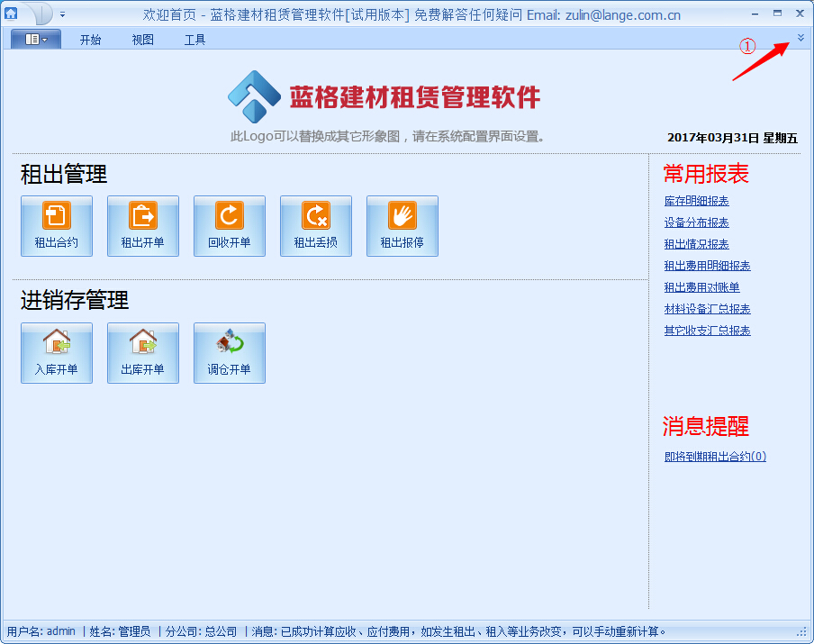Open the 设备分布报表 report link

click(x=696, y=222)
